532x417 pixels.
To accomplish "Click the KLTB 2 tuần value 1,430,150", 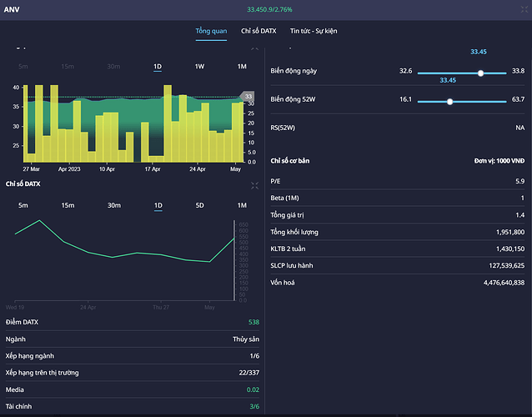I will [x=510, y=249].
